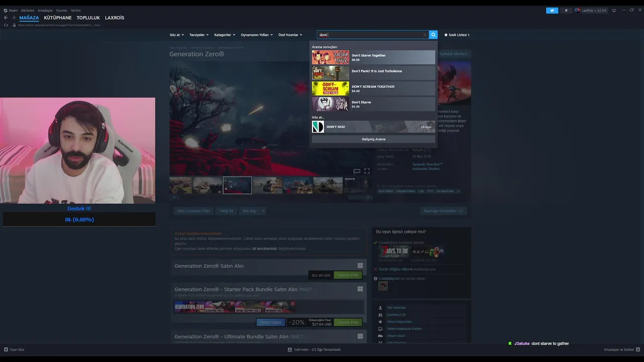Click the Steam Cloud icon

click(380, 336)
